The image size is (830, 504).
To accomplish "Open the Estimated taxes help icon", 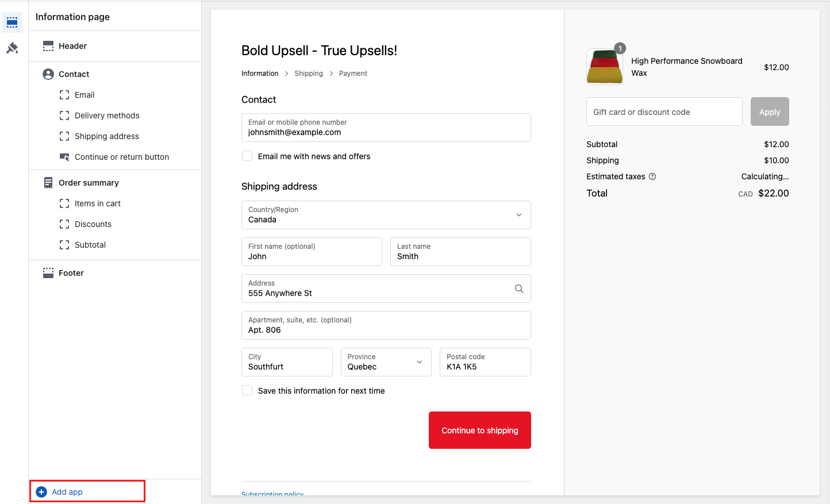I will 652,176.
